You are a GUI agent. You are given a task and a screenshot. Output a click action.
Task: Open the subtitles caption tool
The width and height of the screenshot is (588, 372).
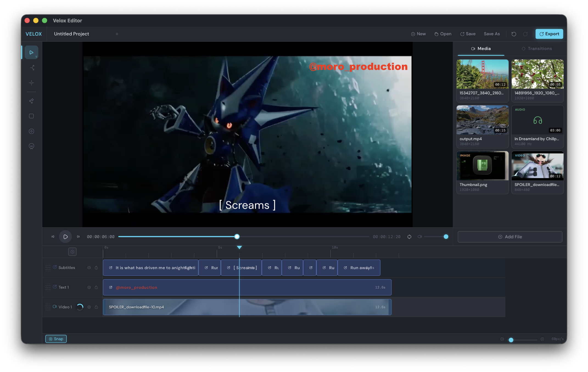(x=32, y=146)
